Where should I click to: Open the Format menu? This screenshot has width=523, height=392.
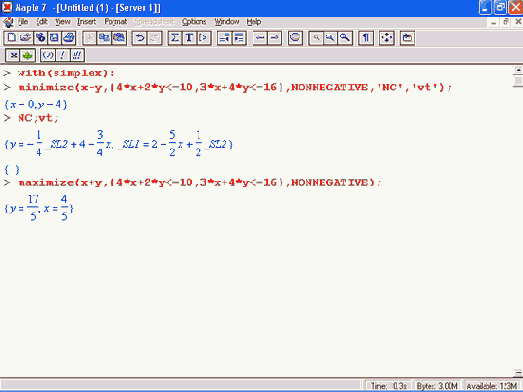[x=115, y=22]
